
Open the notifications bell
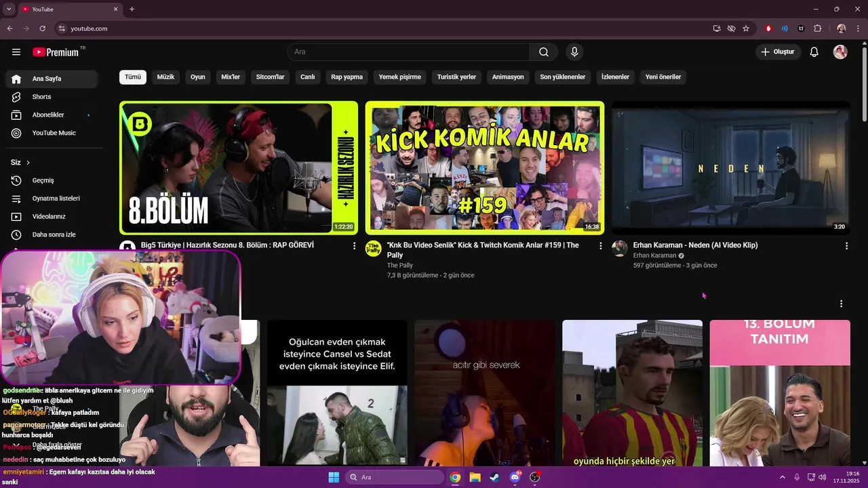click(x=814, y=52)
